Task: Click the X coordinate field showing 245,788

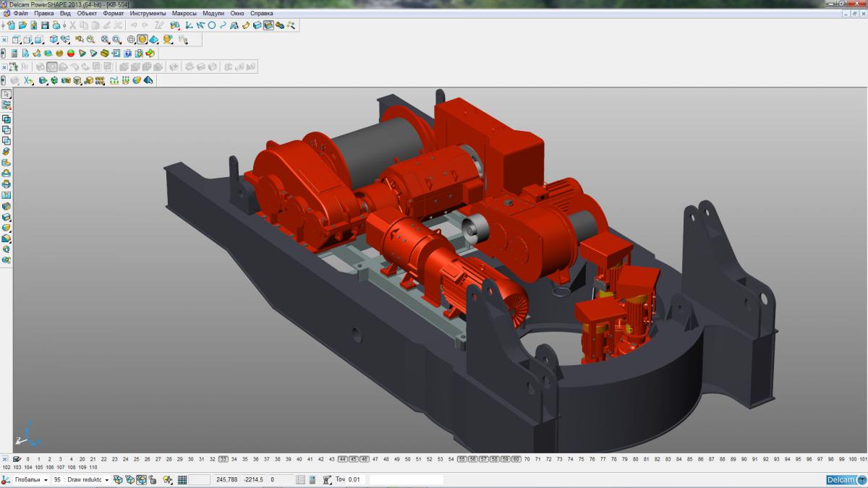Action: [x=226, y=479]
